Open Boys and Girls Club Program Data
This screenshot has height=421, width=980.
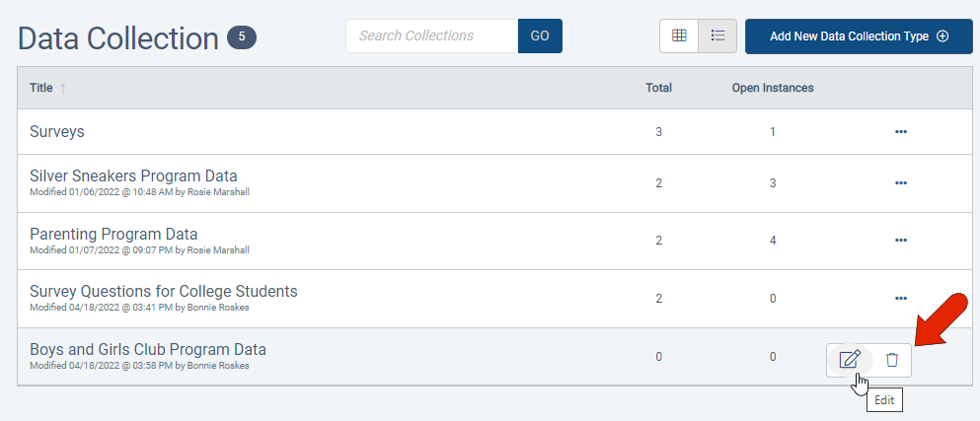tap(148, 349)
